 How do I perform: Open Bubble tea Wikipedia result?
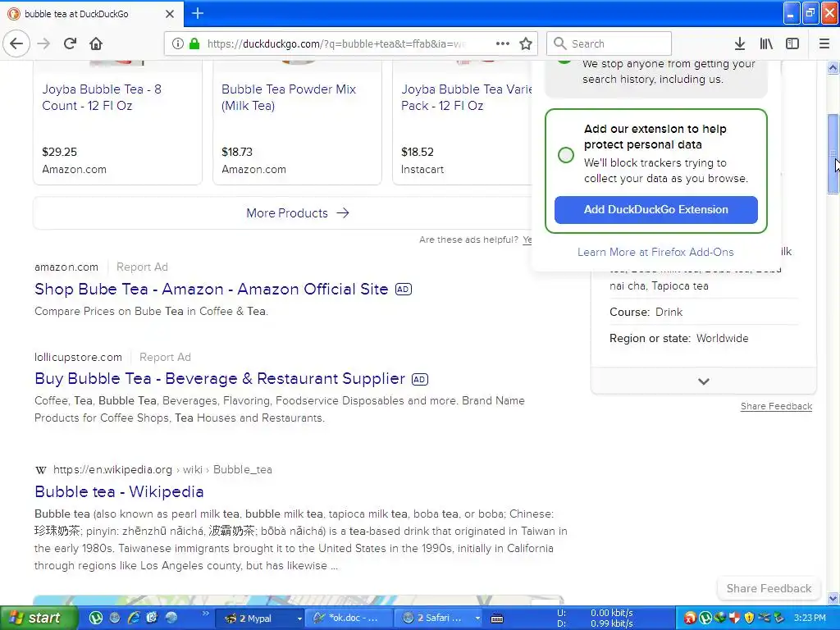pos(119,491)
